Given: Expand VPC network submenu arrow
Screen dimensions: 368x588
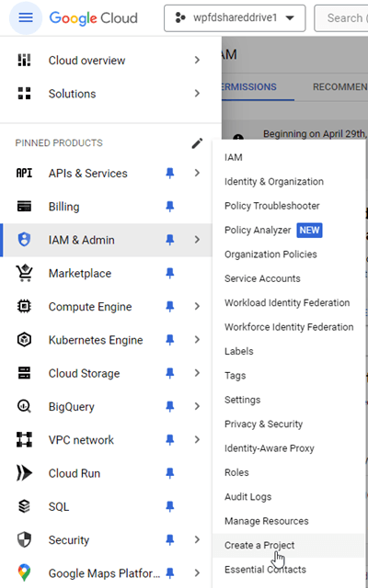Looking at the screenshot, I should pos(197,440).
